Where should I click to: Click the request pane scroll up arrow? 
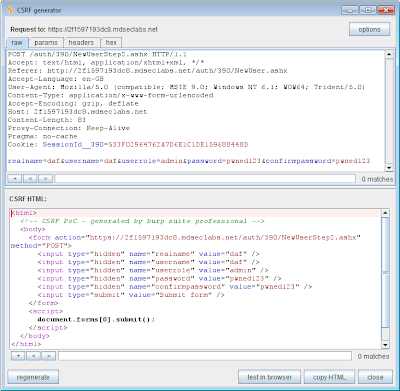pyautogui.click(x=389, y=54)
